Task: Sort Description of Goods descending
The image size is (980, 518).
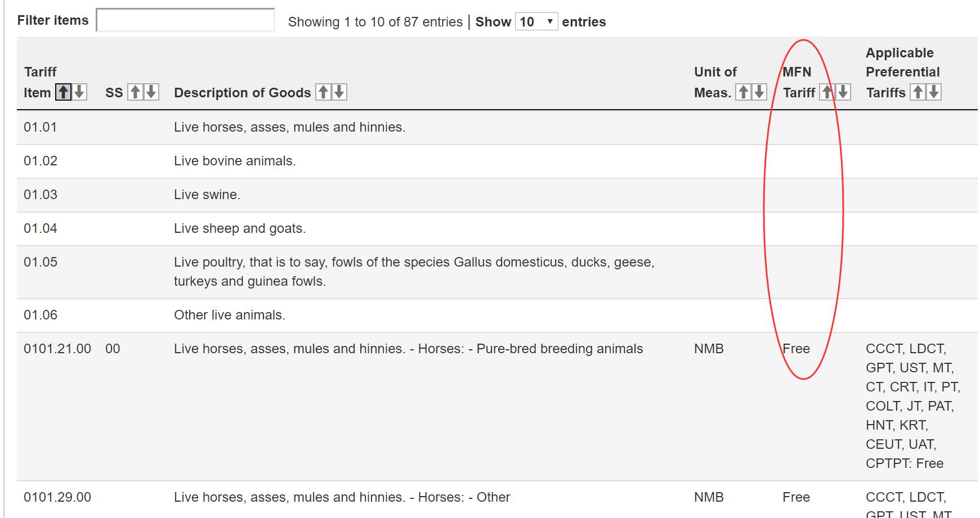Action: pyautogui.click(x=339, y=92)
